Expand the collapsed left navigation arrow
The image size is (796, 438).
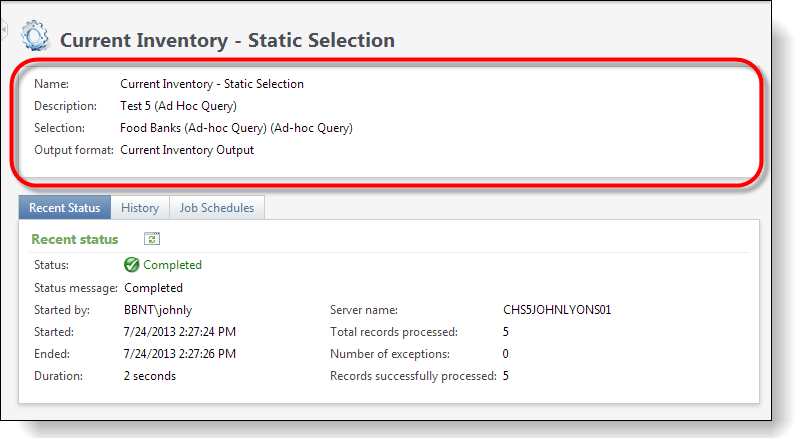click(4, 29)
